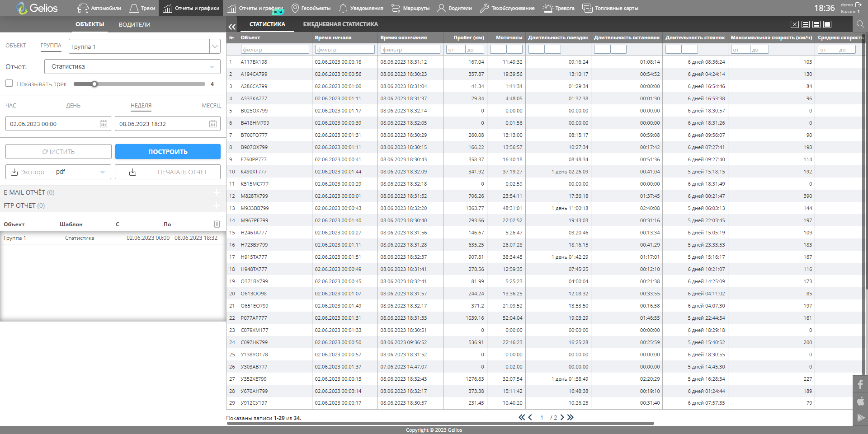Adjust the track width slider handle
The height and width of the screenshot is (434, 868).
point(94,84)
